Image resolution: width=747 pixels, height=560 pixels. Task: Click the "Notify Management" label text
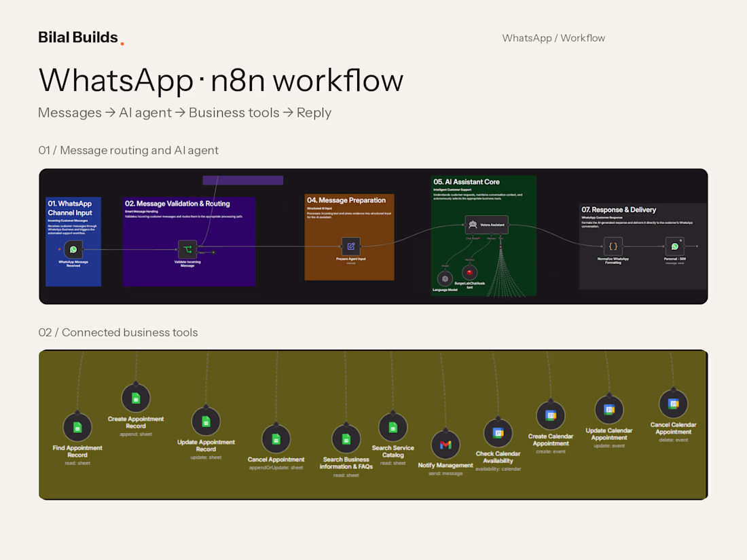pyautogui.click(x=445, y=465)
